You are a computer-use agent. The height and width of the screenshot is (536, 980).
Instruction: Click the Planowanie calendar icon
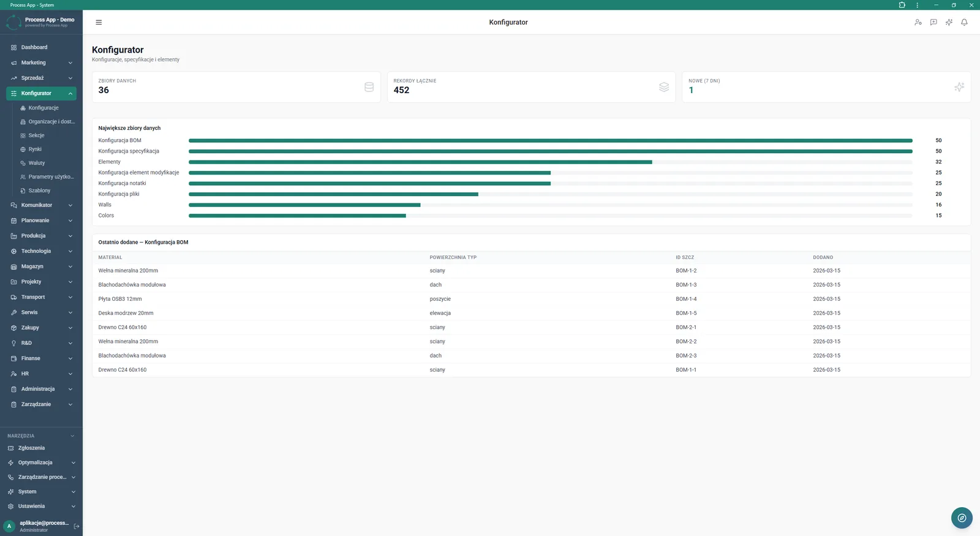(13, 221)
